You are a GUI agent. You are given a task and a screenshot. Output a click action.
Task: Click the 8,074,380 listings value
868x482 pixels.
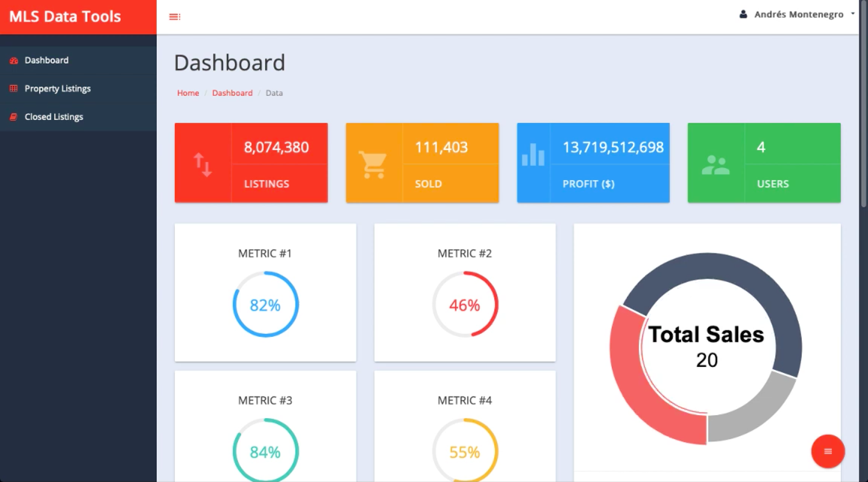point(276,147)
